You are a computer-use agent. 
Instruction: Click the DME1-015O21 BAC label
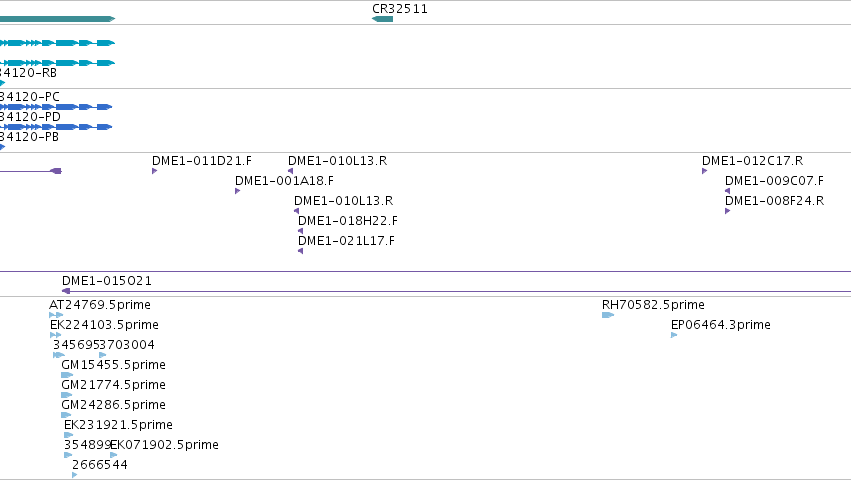pyautogui.click(x=107, y=281)
